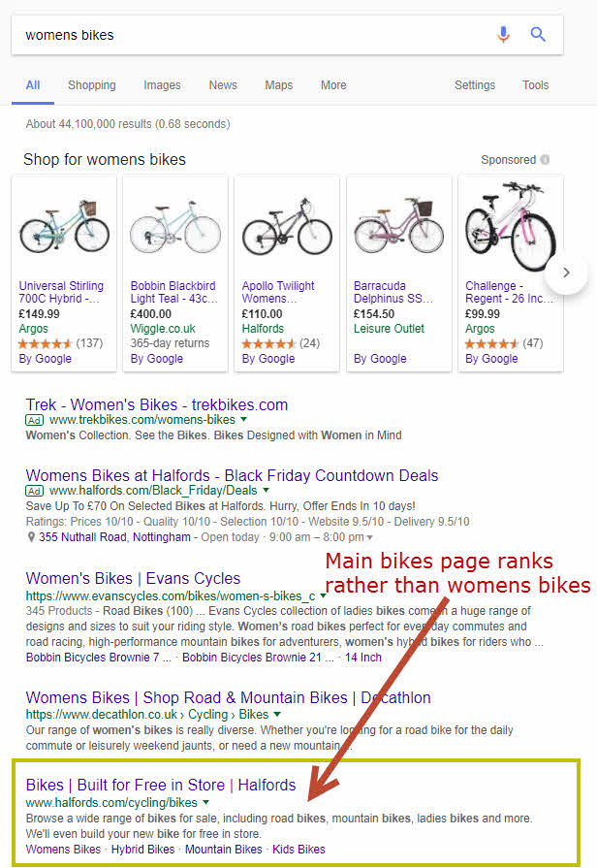Click the voice search microphone icon
The width and height of the screenshot is (597, 868).
[503, 34]
